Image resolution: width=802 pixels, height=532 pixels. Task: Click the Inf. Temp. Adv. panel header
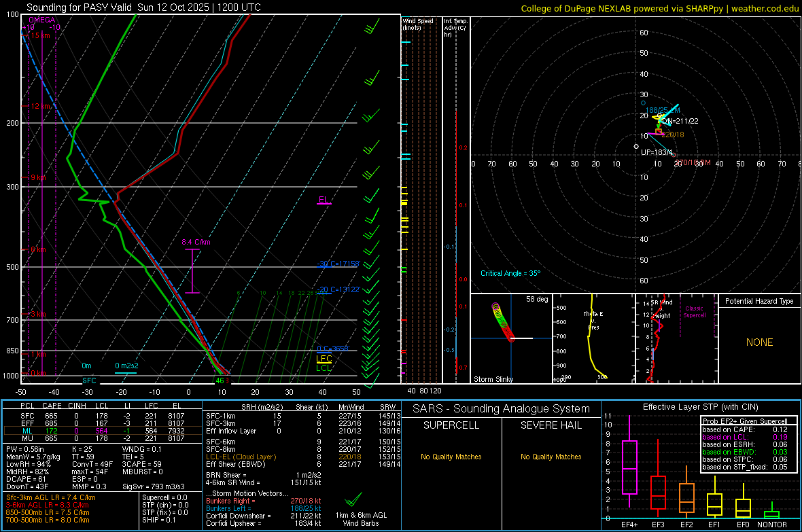pyautogui.click(x=455, y=28)
